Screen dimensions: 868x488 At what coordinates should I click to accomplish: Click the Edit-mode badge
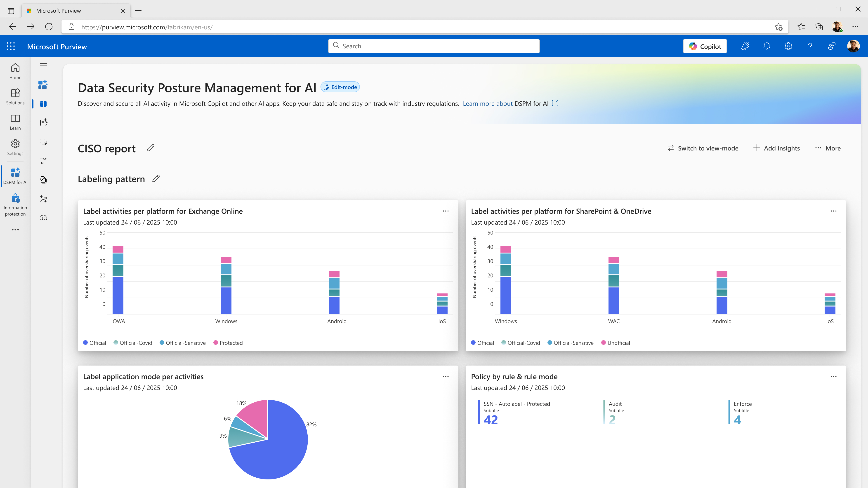coord(340,87)
